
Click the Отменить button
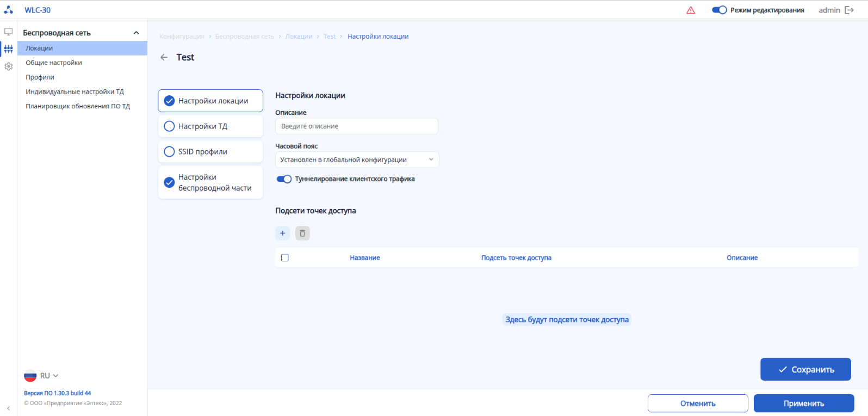click(x=698, y=403)
